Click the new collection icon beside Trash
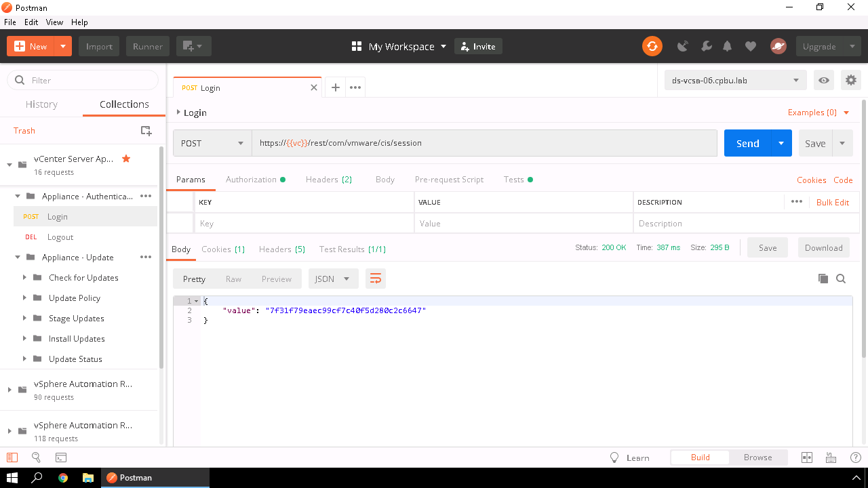The width and height of the screenshot is (868, 488). pos(146,131)
